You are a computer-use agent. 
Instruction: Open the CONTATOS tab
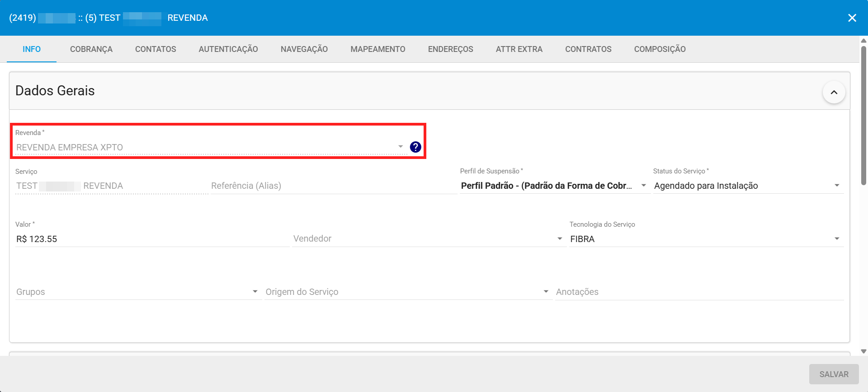pyautogui.click(x=156, y=49)
